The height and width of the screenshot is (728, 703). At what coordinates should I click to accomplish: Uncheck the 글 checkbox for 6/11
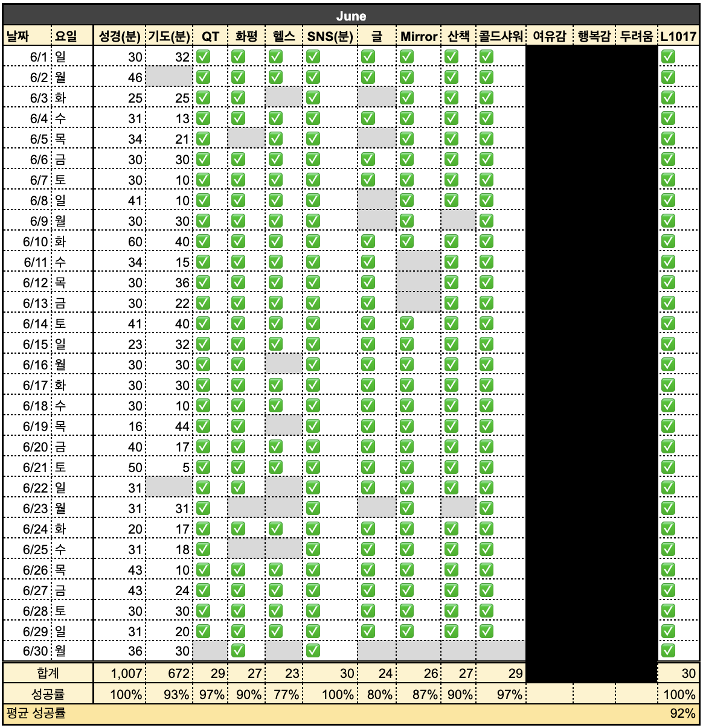[x=368, y=262]
